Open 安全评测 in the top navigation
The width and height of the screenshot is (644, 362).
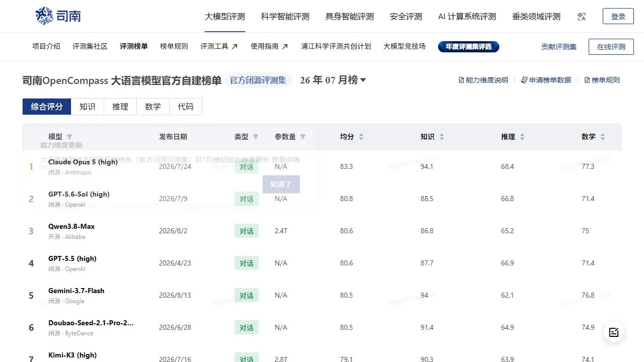click(x=406, y=17)
